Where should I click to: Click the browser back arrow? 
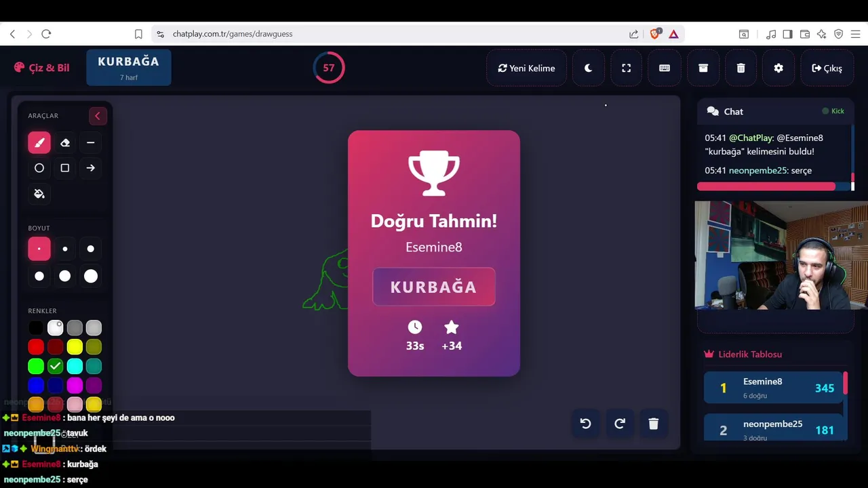point(12,34)
